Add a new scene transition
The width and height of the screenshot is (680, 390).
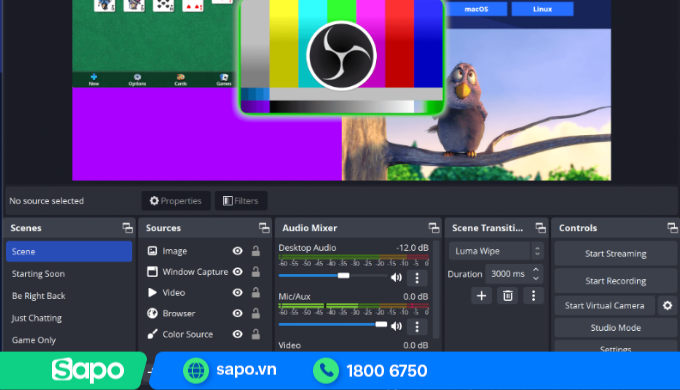(x=481, y=296)
